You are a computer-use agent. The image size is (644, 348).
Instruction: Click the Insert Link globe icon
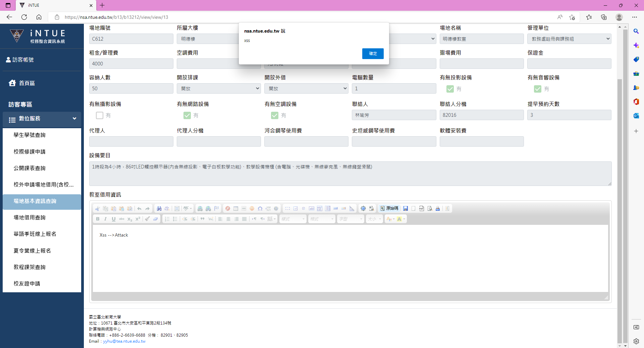[200, 208]
